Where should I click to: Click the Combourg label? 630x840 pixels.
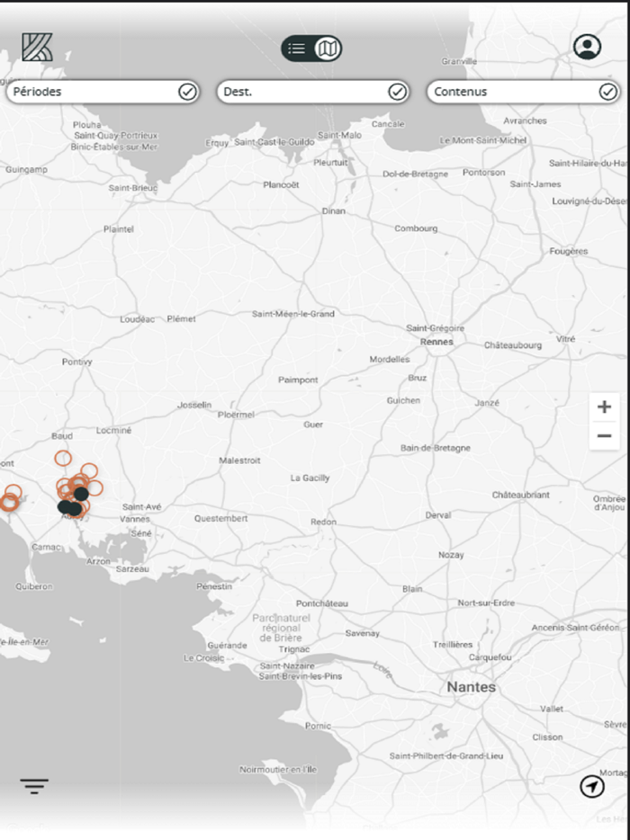[x=416, y=228]
